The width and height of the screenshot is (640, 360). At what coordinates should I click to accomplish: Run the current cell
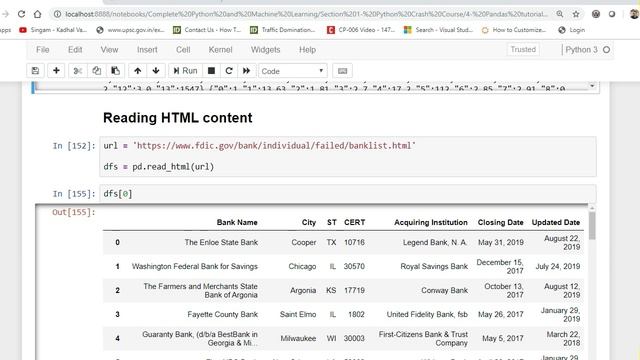pos(185,71)
